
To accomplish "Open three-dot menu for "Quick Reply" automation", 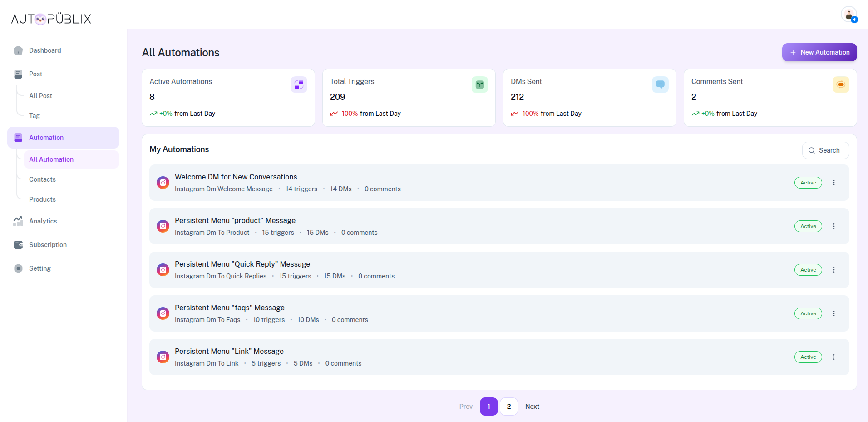I will [x=833, y=270].
